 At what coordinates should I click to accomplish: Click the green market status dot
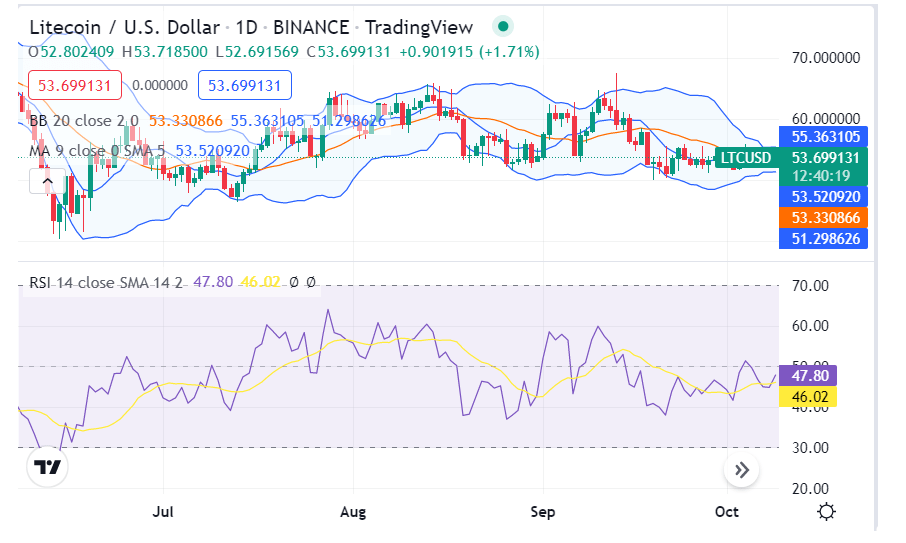pyautogui.click(x=504, y=27)
